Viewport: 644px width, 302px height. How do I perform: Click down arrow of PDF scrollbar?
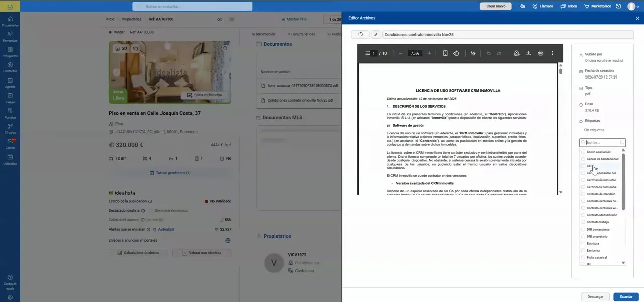pyautogui.click(x=561, y=192)
